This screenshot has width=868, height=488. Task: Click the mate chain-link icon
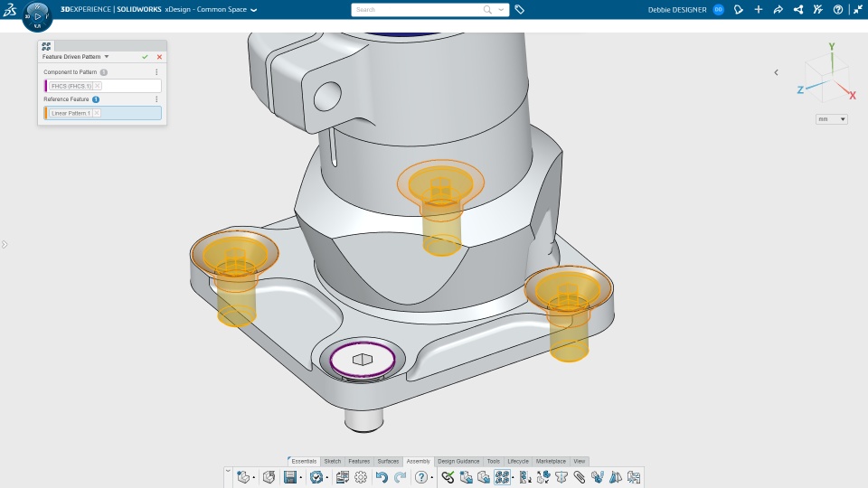click(x=448, y=477)
